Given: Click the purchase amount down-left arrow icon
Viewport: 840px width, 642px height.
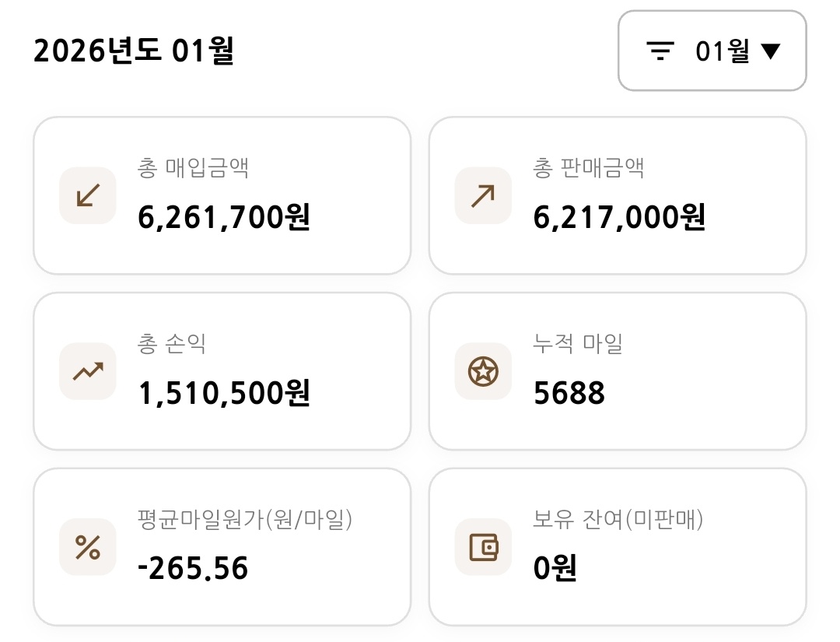Looking at the screenshot, I should pyautogui.click(x=88, y=196).
